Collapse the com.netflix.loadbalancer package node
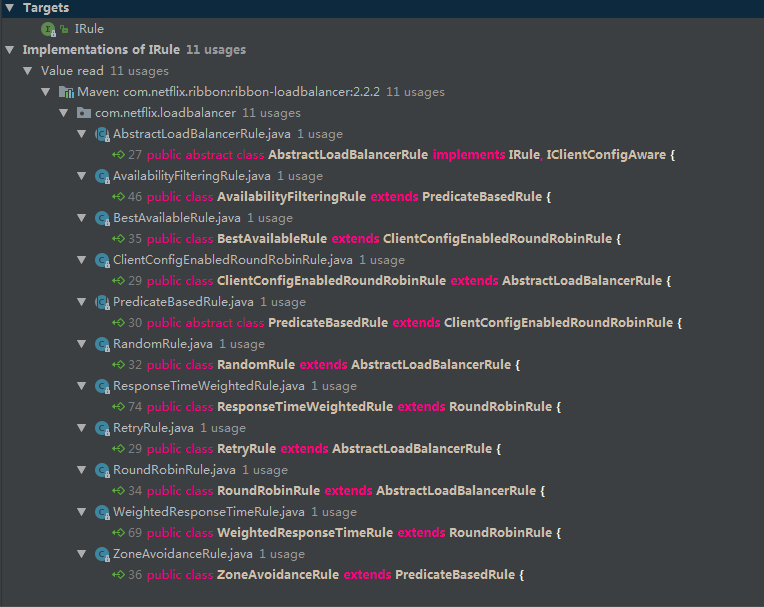Viewport: 764px width, 607px height. point(64,113)
